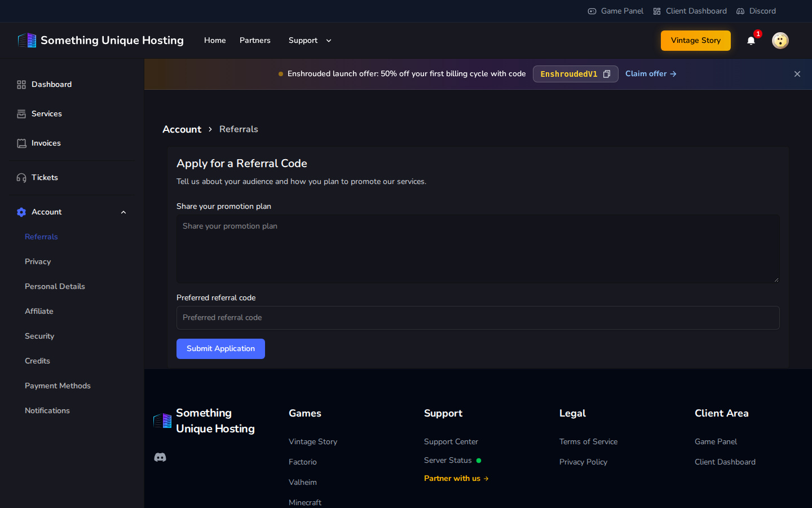This screenshot has height=508, width=812.
Task: Click the Discord icon in the footer
Action: (160, 457)
